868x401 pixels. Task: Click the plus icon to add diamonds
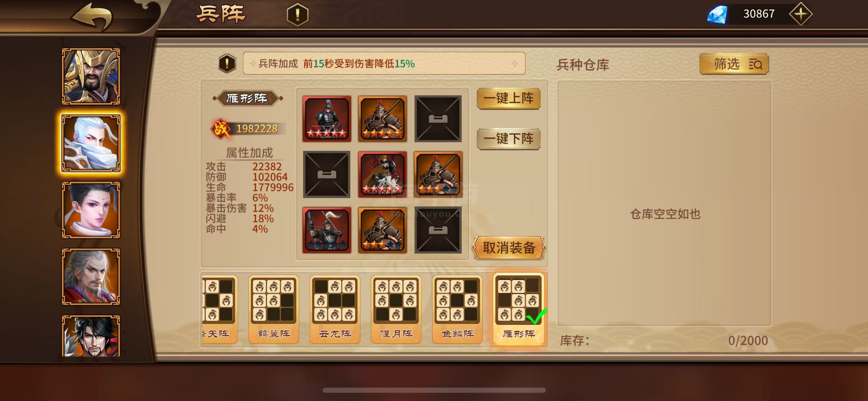[x=800, y=14]
